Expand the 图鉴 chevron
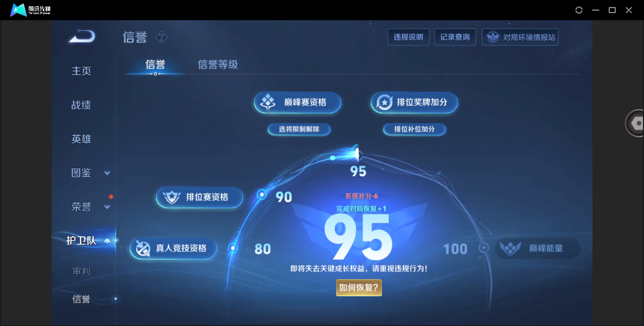Screen dimensions: 644x326 107,173
